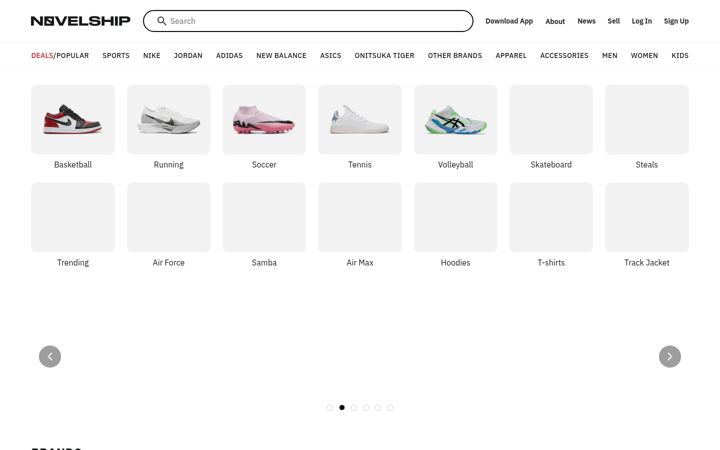Click the Novelship logo
The height and width of the screenshot is (450, 720).
80,21
